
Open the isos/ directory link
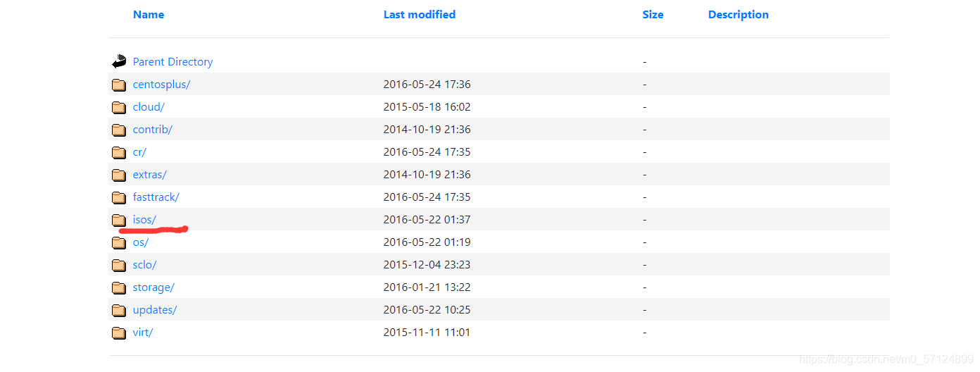144,220
